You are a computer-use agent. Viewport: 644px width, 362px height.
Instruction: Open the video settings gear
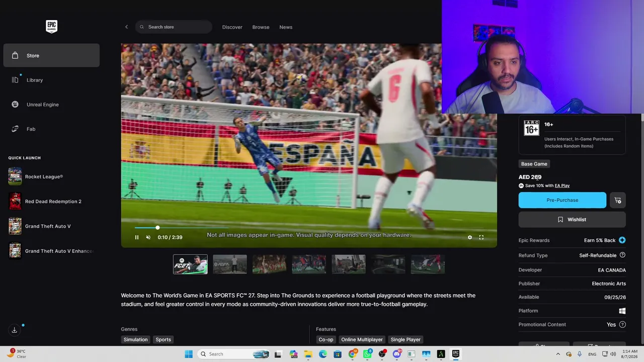pos(470,237)
